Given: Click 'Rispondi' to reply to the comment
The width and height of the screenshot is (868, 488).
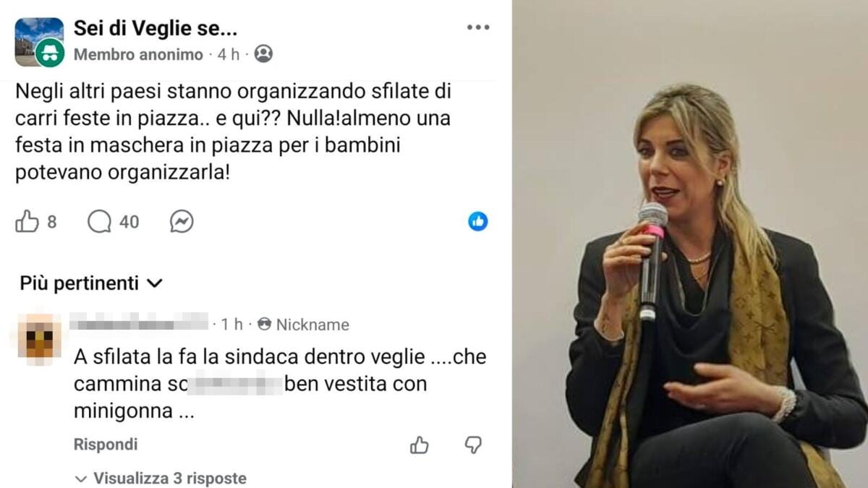Looking at the screenshot, I should [x=106, y=445].
